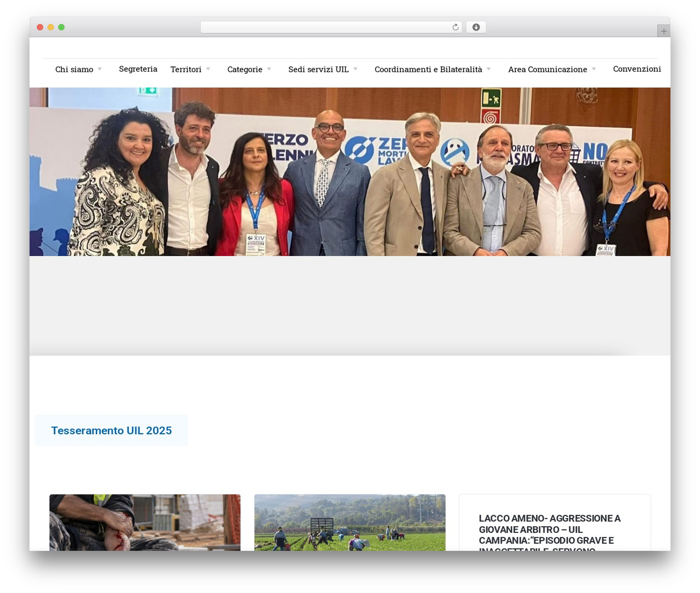The height and width of the screenshot is (593, 700).
Task: Minimize the window with yellow button
Action: pyautogui.click(x=50, y=27)
